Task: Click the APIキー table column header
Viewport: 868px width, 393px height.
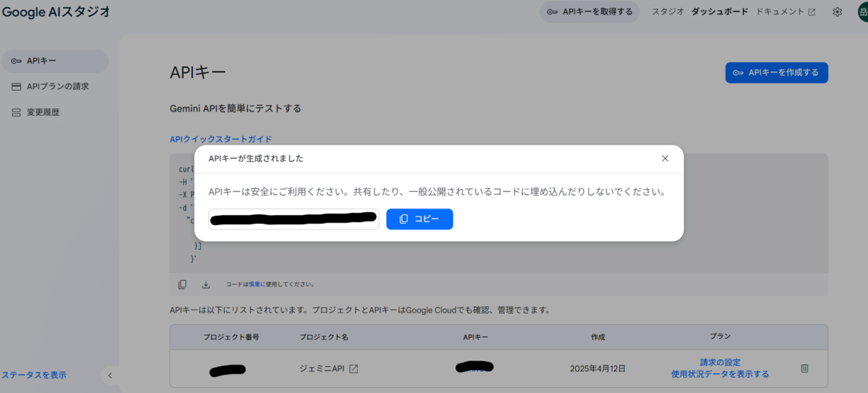Action: [475, 337]
